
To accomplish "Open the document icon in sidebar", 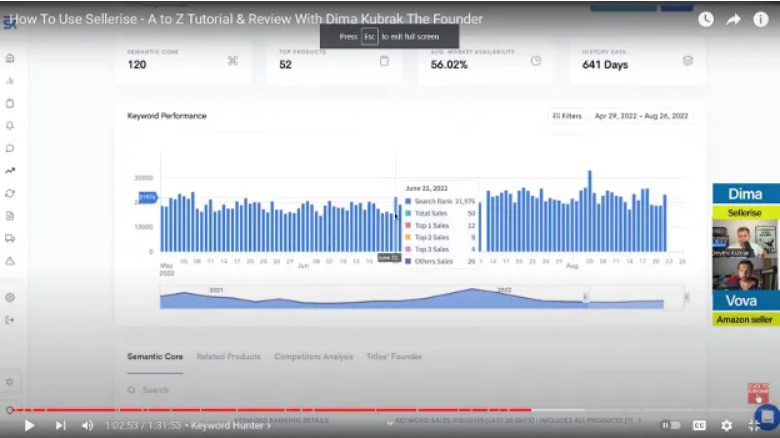I will coord(10,216).
